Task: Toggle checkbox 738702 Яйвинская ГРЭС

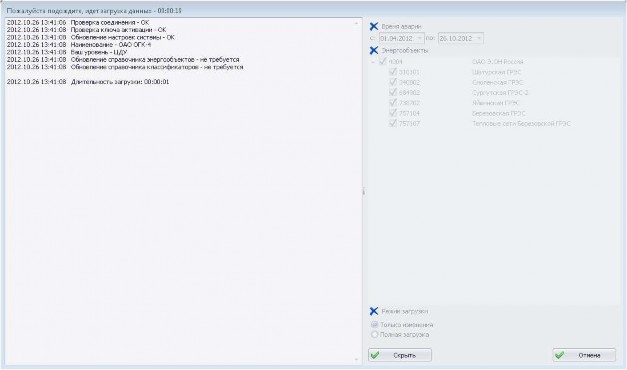Action: coord(393,103)
